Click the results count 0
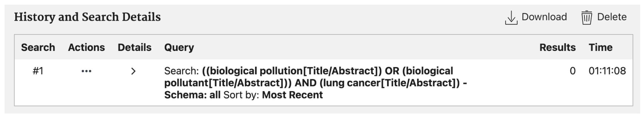This screenshot has width=644, height=118. [x=573, y=71]
